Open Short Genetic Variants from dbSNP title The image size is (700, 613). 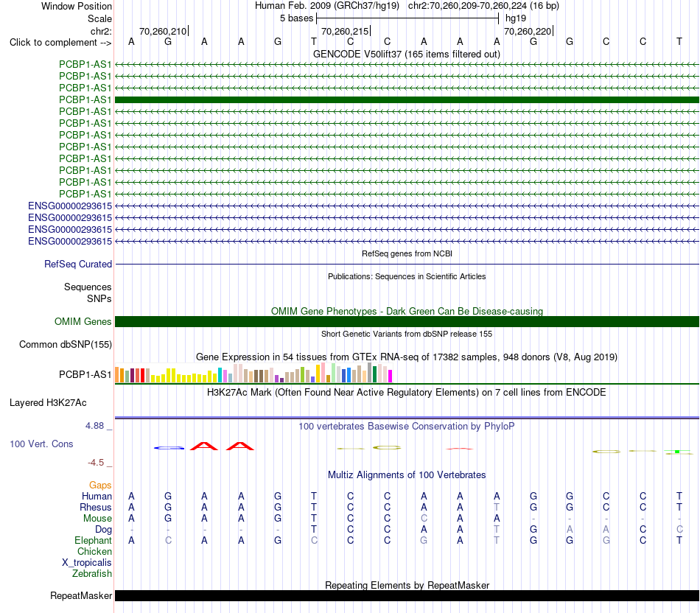click(x=407, y=334)
